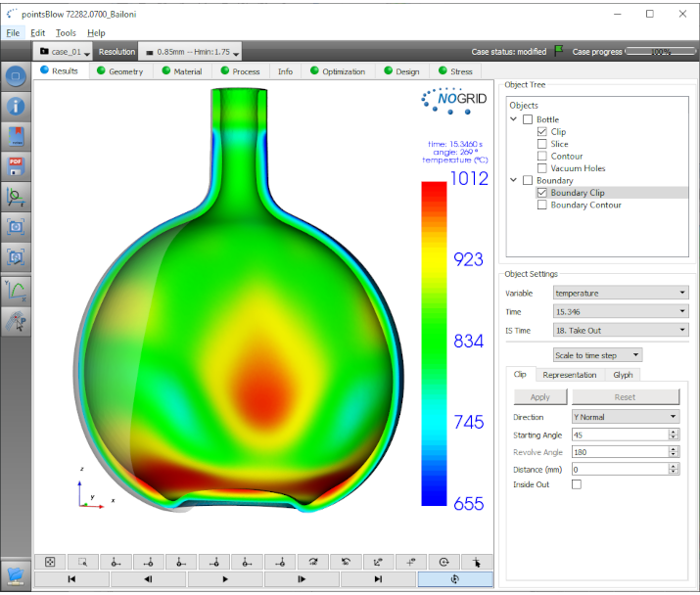Click the Apply button

click(x=540, y=396)
